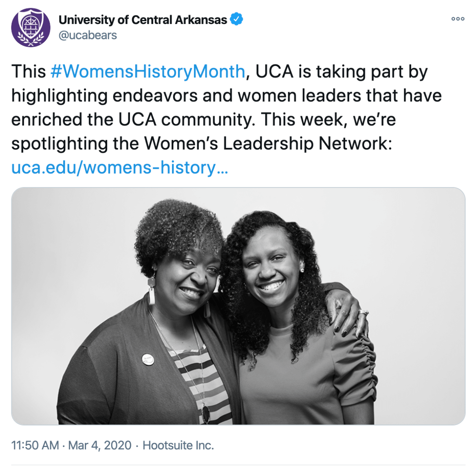Open the University of Central Arkansas profile name

pyautogui.click(x=143, y=20)
